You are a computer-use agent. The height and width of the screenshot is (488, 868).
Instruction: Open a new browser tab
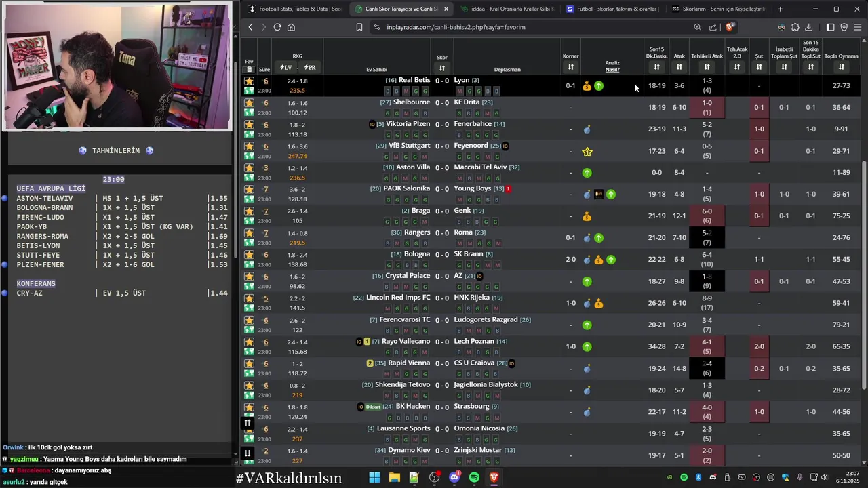coord(780,9)
